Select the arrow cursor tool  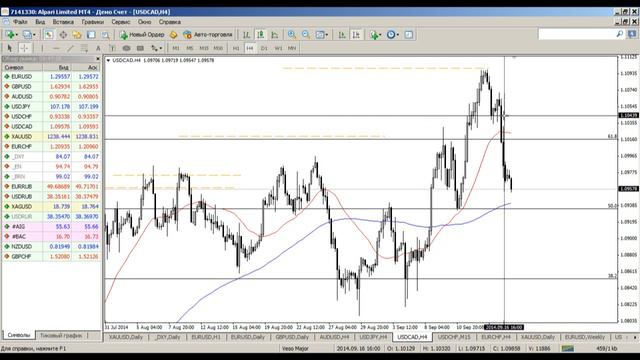coord(10,48)
